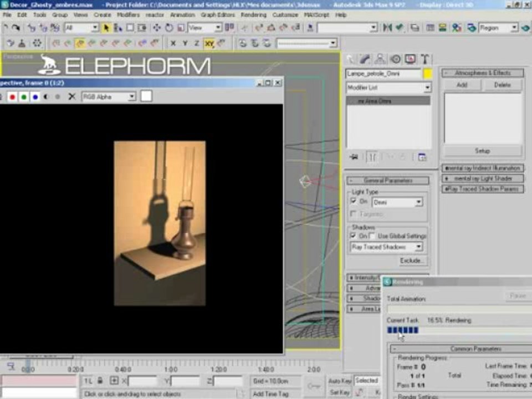
Task: Restrict axis to Z
Action: click(196, 43)
